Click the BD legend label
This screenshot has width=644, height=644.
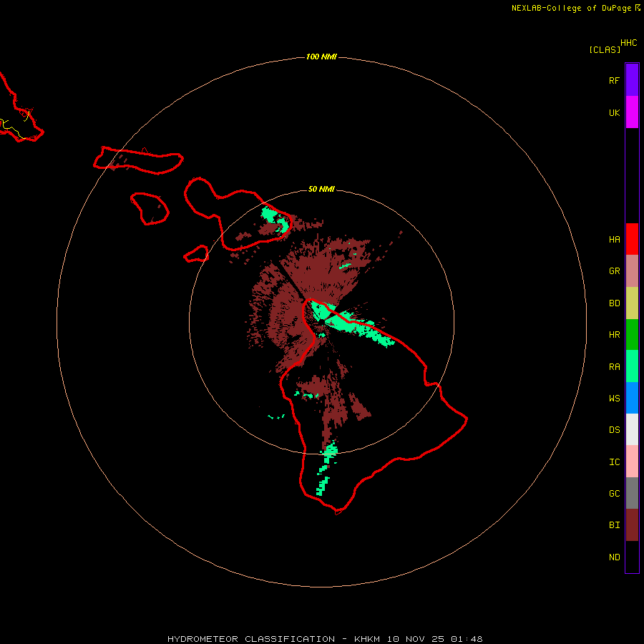pyautogui.click(x=614, y=303)
